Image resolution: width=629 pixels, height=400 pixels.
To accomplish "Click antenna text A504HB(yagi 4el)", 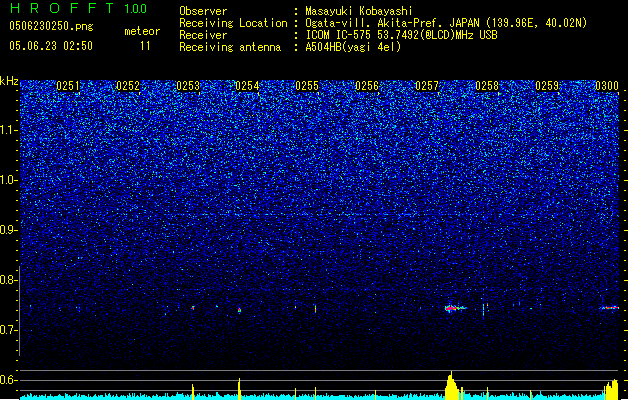I will click(353, 47).
